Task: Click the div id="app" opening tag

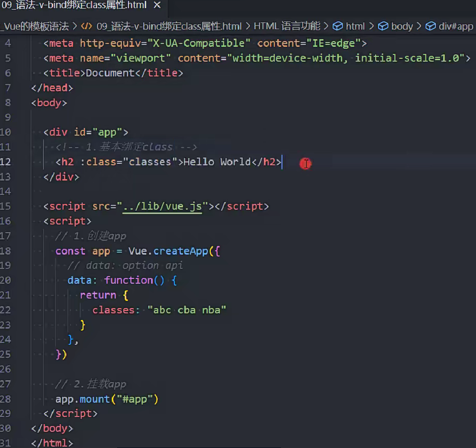Action: (x=86, y=133)
